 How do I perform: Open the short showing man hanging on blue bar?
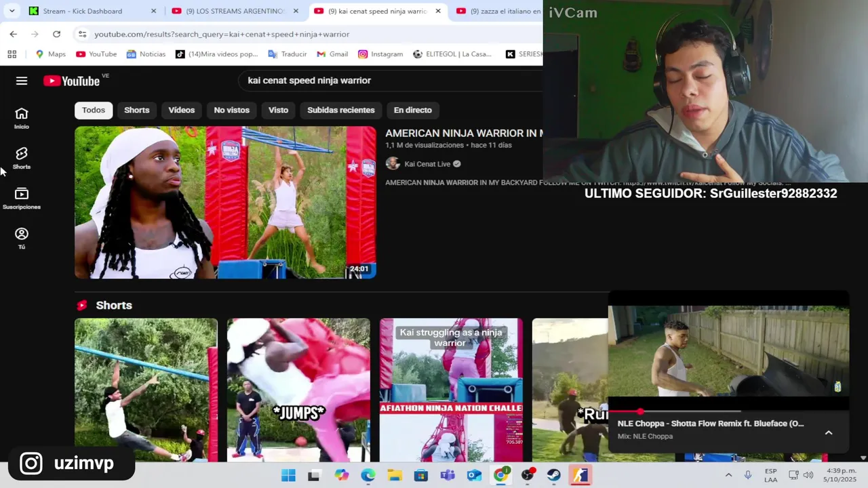point(146,390)
